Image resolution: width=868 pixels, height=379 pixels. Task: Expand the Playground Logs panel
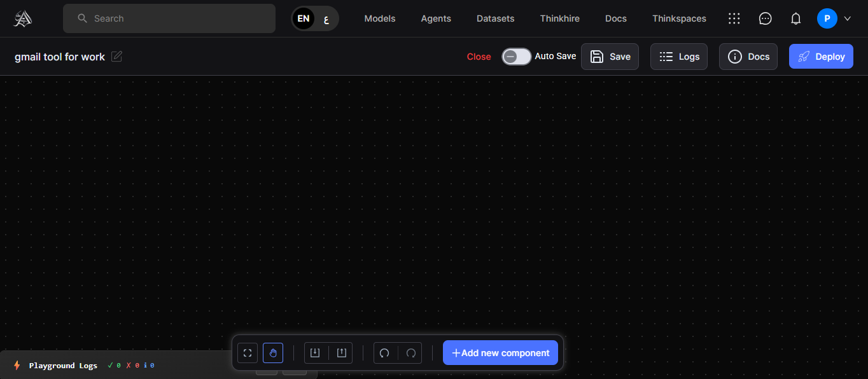click(63, 366)
